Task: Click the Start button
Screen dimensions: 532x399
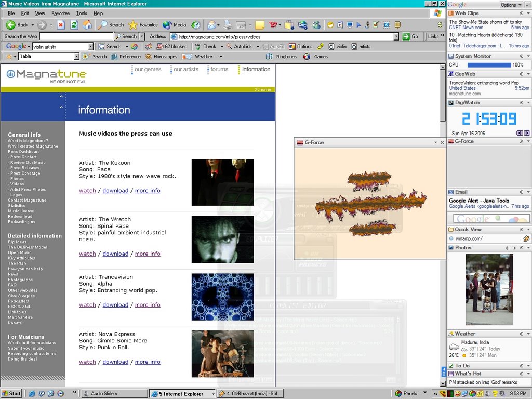Action: (11, 394)
